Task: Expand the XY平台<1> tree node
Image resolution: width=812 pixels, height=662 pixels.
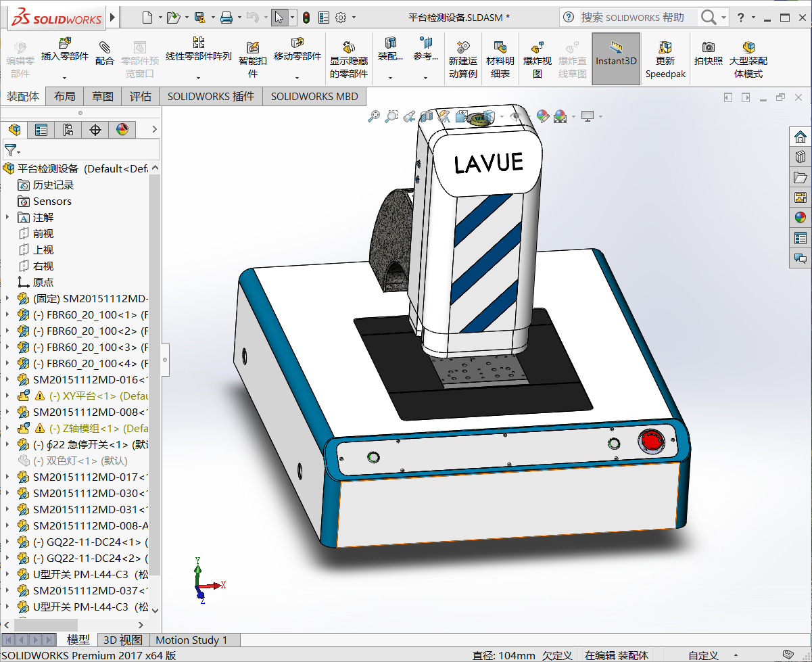Action: click(x=7, y=396)
